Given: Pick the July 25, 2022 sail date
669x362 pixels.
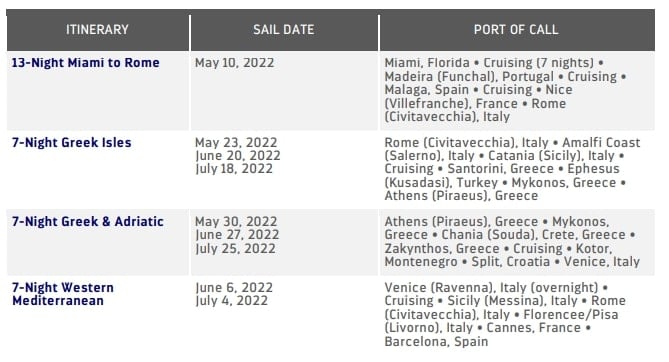Looking at the screenshot, I should point(235,248).
